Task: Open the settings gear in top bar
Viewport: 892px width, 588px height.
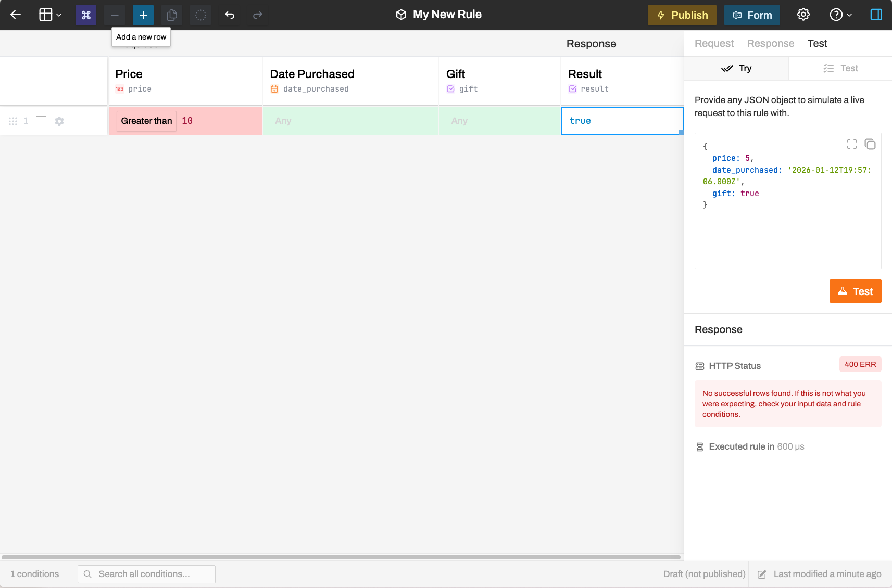Action: [x=803, y=15]
